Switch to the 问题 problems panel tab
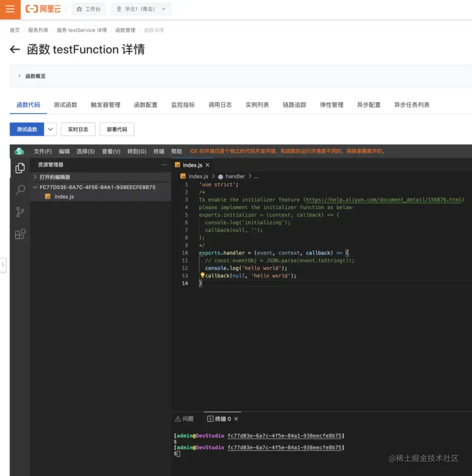472x476 pixels. [x=184, y=419]
